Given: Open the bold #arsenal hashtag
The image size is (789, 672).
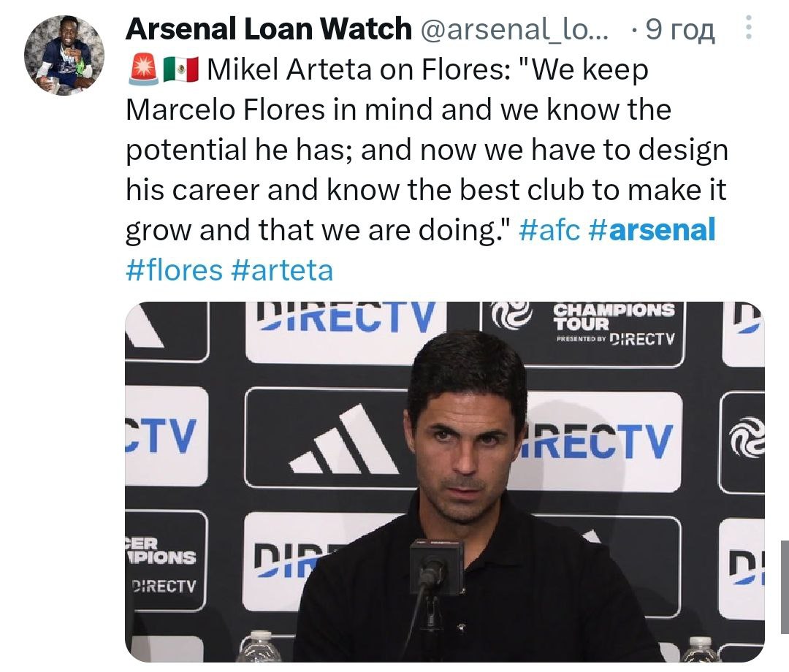Looking at the screenshot, I should 651,230.
